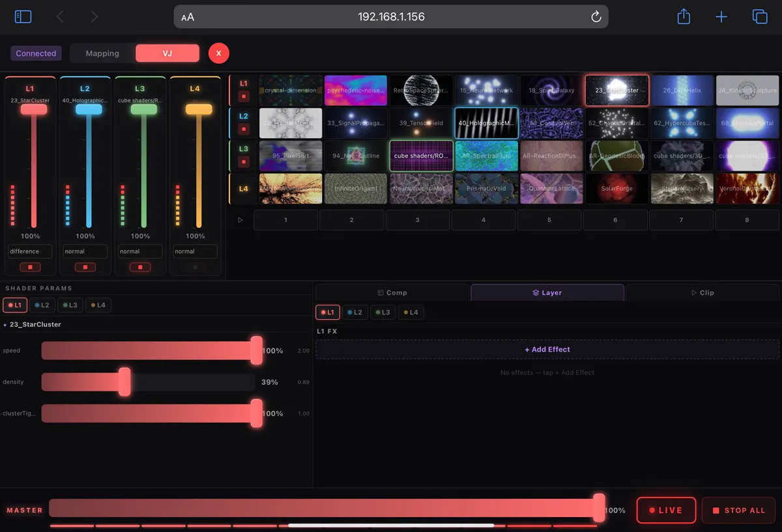782x532 pixels.
Task: Toggle the stop button under L2 fader
Action: [x=85, y=267]
